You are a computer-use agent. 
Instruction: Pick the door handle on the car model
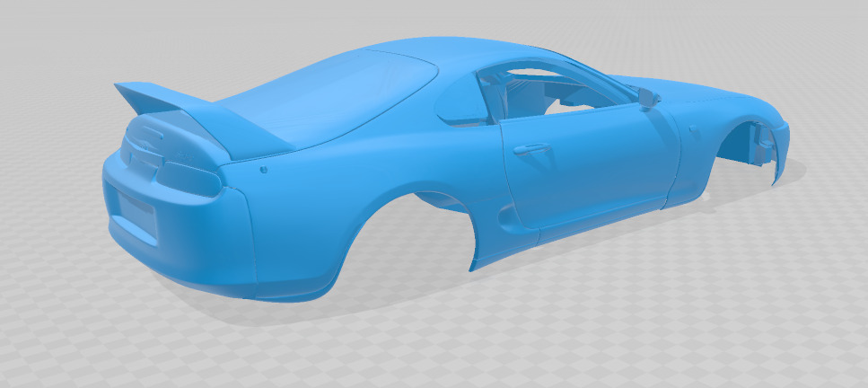pos(531,148)
